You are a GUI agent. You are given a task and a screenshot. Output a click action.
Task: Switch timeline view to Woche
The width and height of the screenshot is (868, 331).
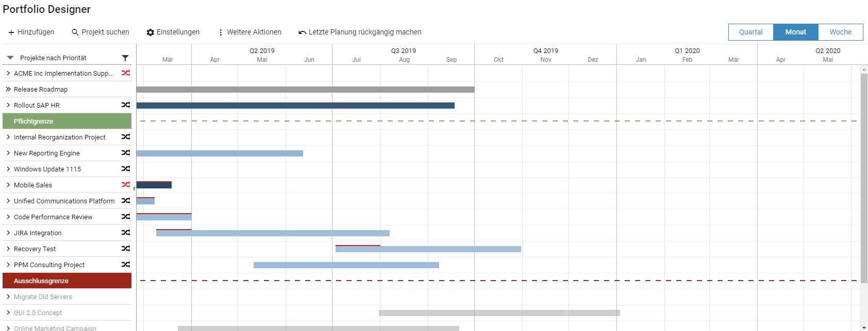[840, 32]
